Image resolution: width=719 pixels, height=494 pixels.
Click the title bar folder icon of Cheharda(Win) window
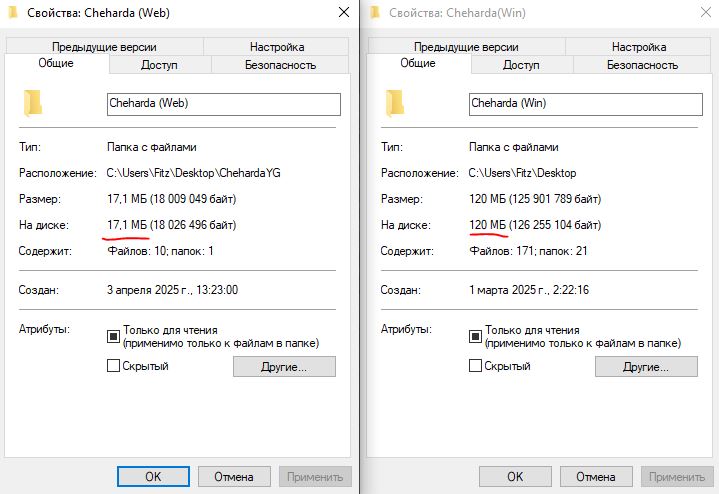point(375,12)
